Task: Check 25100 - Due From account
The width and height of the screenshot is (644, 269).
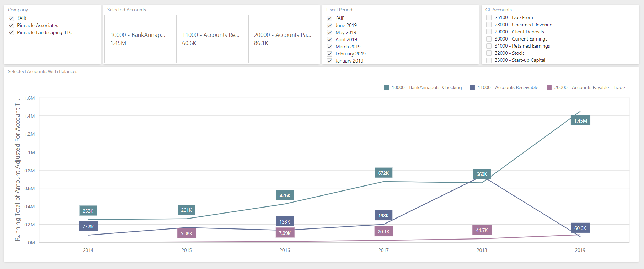Action: click(489, 17)
